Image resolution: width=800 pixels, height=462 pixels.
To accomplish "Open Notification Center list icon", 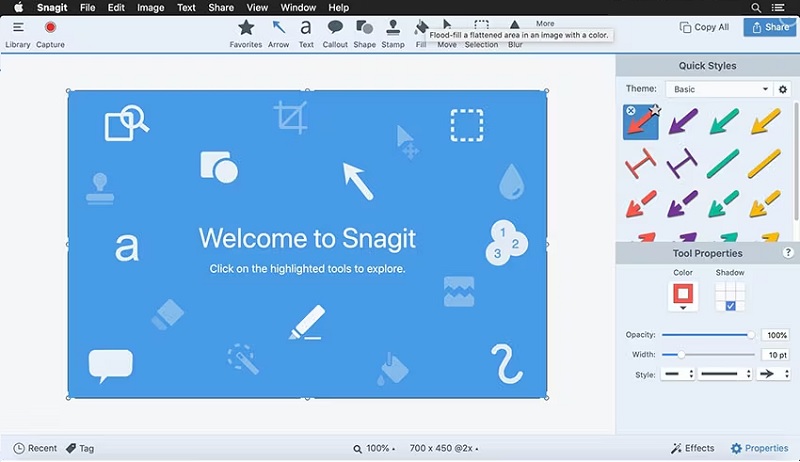I will coord(778,8).
